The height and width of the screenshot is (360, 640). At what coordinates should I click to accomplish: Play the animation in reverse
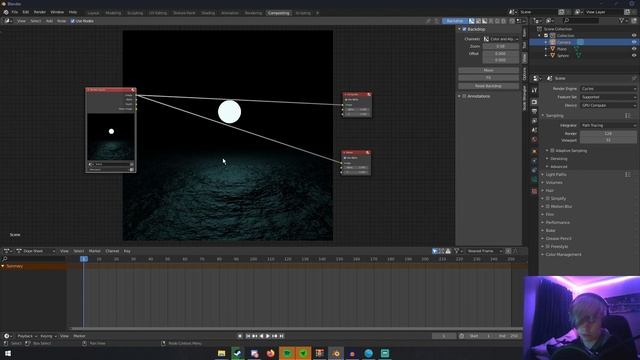click(261, 336)
